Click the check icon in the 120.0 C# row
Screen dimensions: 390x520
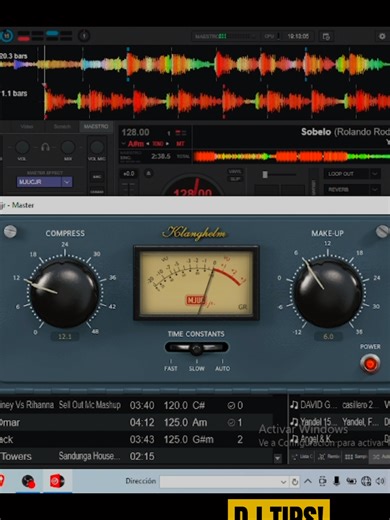[231, 405]
